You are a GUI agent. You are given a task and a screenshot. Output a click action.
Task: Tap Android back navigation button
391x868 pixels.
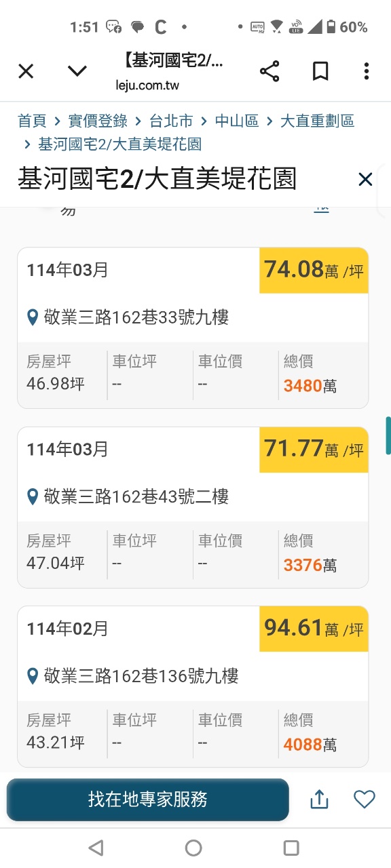(x=96, y=848)
